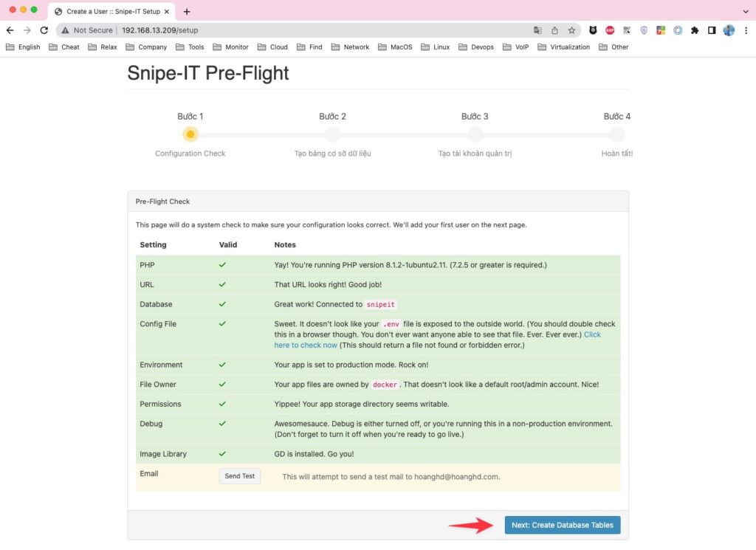This screenshot has width=756, height=550.
Task: Click the address bar URL
Action: pos(159,30)
